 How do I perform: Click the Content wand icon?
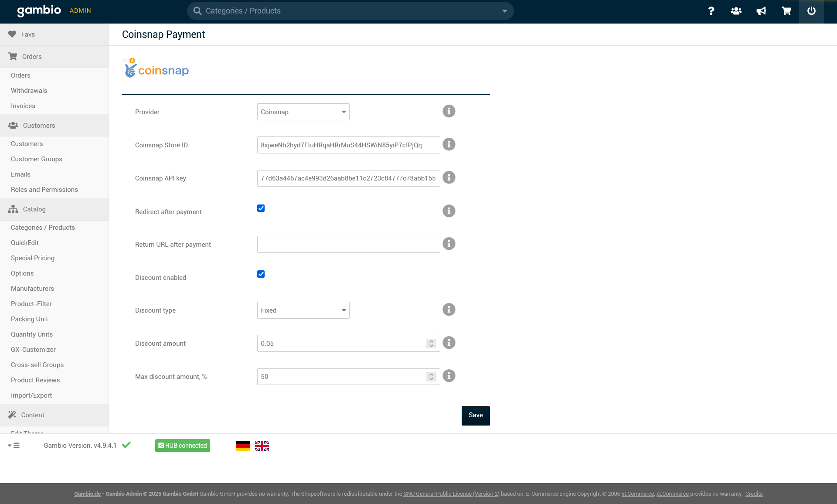pyautogui.click(x=12, y=415)
